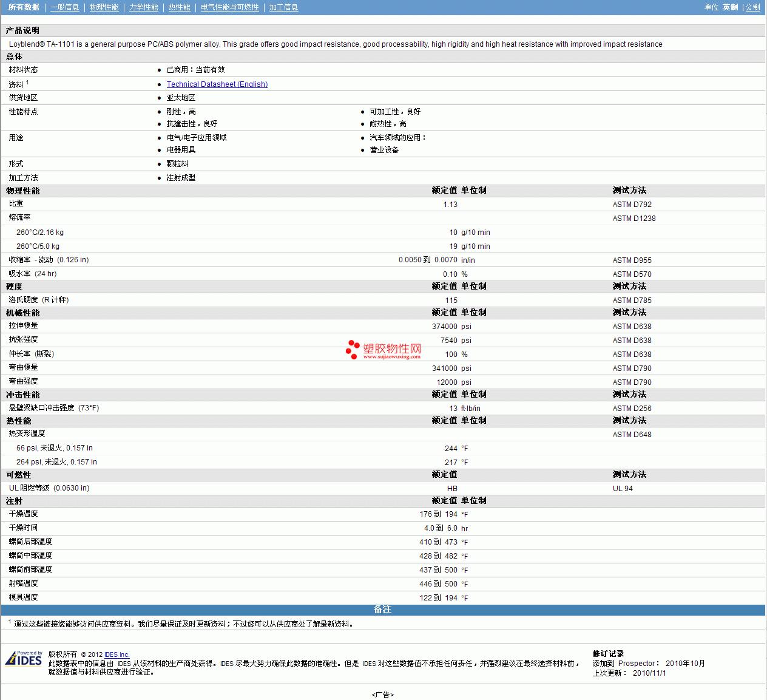Click the 物理性能 section header row
767x700 pixels.
tap(23, 191)
